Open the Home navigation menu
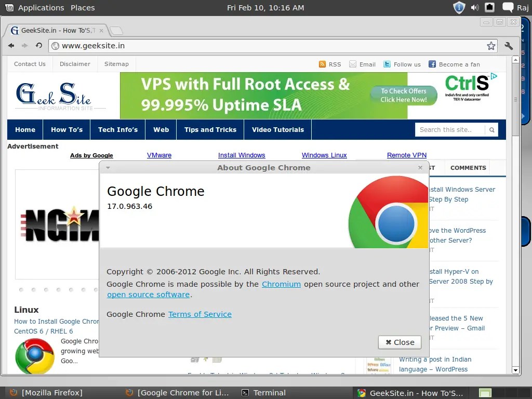This screenshot has width=532, height=399. point(25,129)
